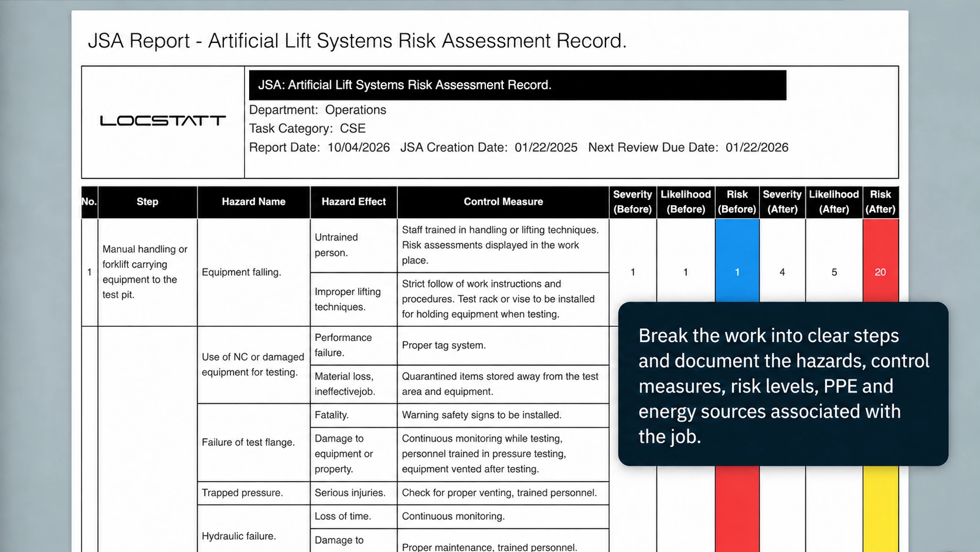The height and width of the screenshot is (552, 980).
Task: Click 'Hydraulic failure.' hazard cell
Action: [254, 529]
